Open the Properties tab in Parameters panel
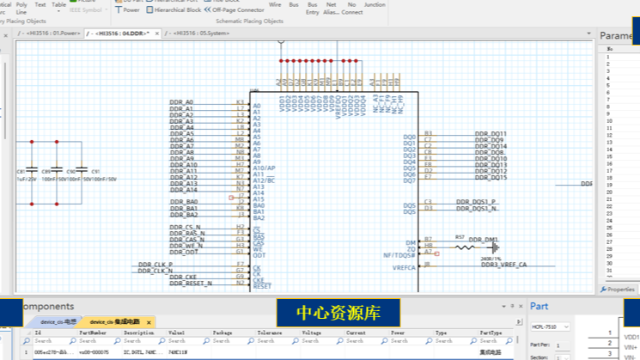 [618, 289]
